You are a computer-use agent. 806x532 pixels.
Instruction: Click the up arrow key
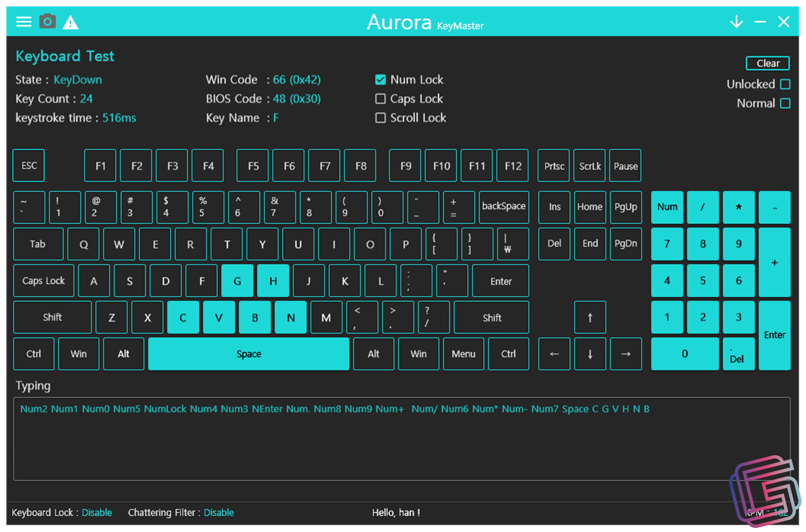[590, 317]
